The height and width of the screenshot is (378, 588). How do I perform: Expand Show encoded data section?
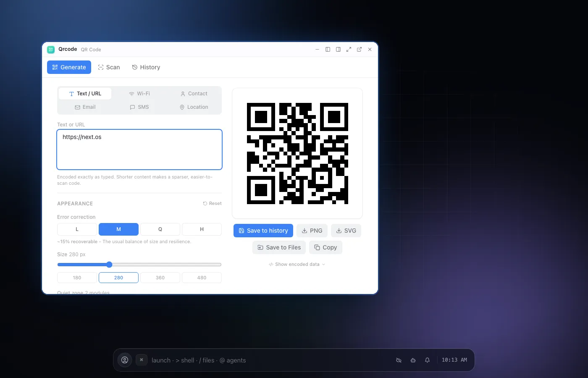pos(297,264)
